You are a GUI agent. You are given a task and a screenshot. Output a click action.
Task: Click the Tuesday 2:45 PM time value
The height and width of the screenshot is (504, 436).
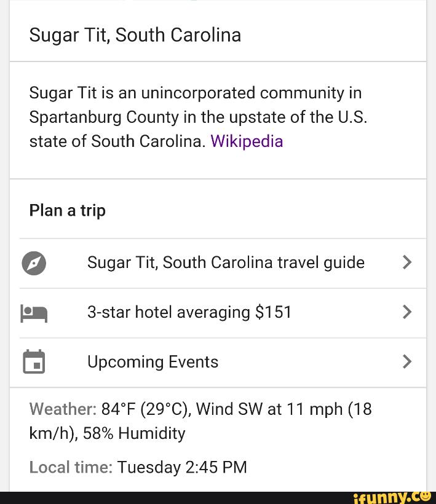(x=182, y=468)
